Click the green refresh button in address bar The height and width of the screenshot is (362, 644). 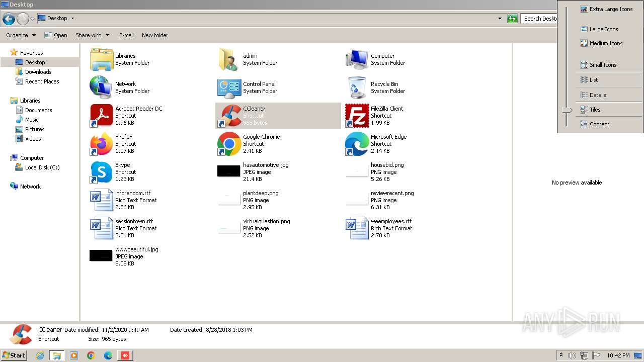pos(512,19)
